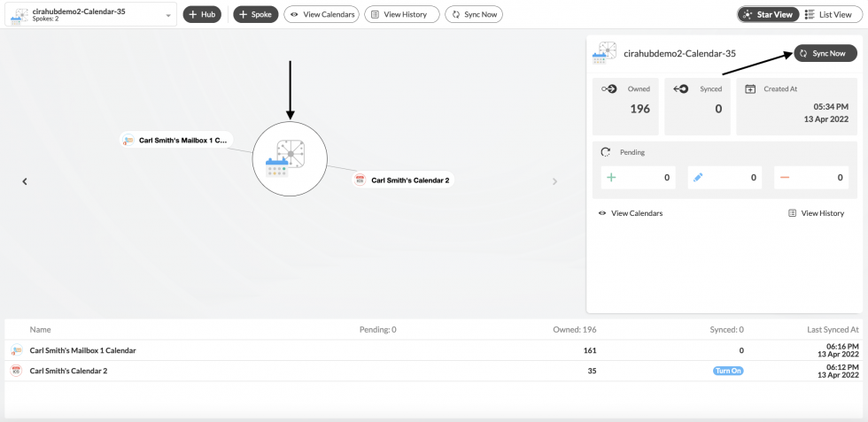
Task: Select Carl Smith's Calendar 2 spoke node
Action: [x=404, y=180]
